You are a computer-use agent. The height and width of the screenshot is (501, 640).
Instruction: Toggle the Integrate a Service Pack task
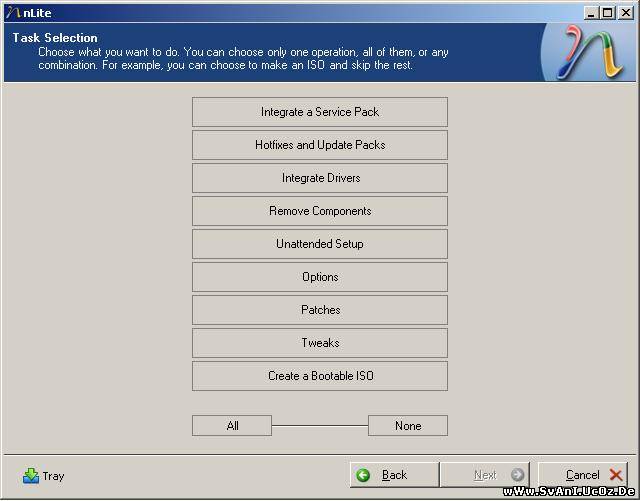319,112
